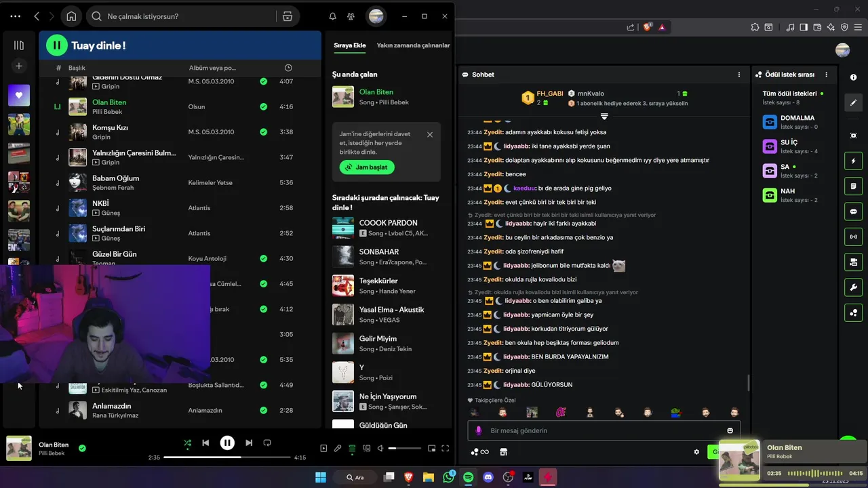Select the NAH reward request
Image resolution: width=868 pixels, height=488 pixels.
[793, 195]
